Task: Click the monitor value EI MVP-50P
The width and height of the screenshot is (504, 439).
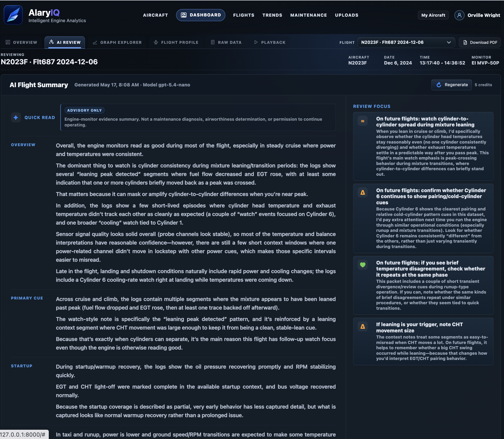Action: click(x=485, y=63)
